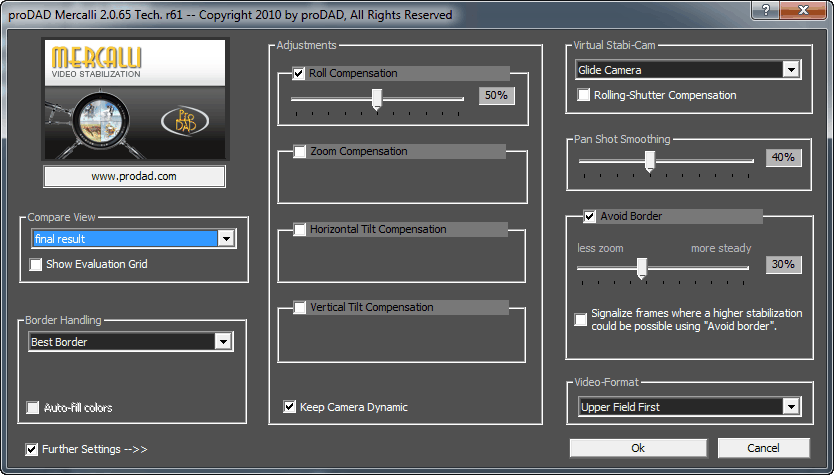Click the Roll Compensation 50% value box
Viewport: 834px width, 475px height.
[x=496, y=96]
